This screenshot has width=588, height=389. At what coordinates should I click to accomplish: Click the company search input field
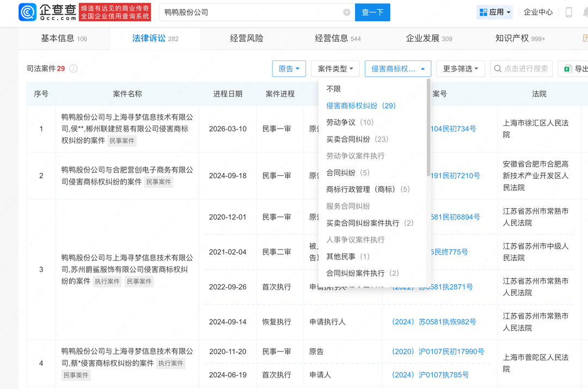pos(250,12)
